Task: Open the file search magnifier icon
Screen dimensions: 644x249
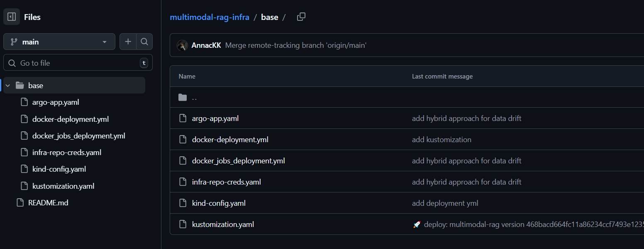Action: click(x=144, y=42)
